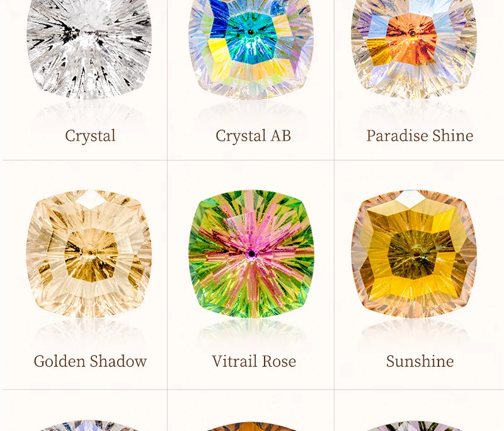This screenshot has height=431, width=504.
Task: Click the orange center of Paradise Shine
Action: (x=411, y=38)
